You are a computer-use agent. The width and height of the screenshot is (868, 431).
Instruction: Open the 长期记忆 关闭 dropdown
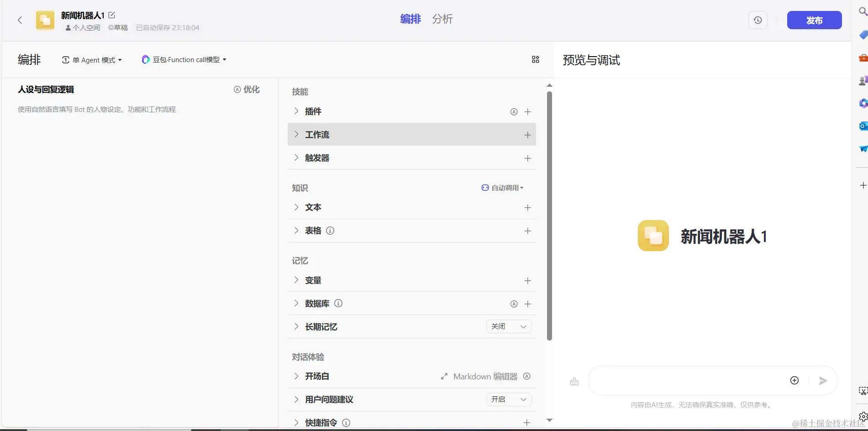click(509, 326)
